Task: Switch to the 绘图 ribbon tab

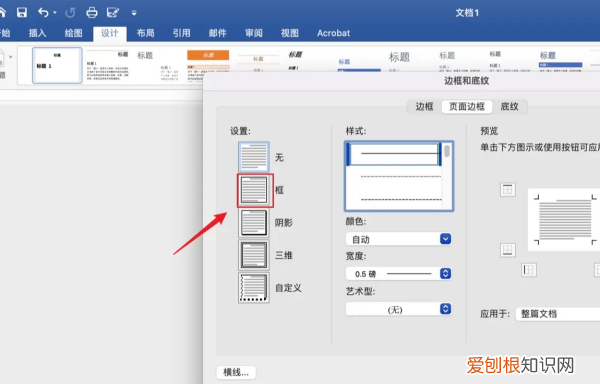Action: [73, 33]
